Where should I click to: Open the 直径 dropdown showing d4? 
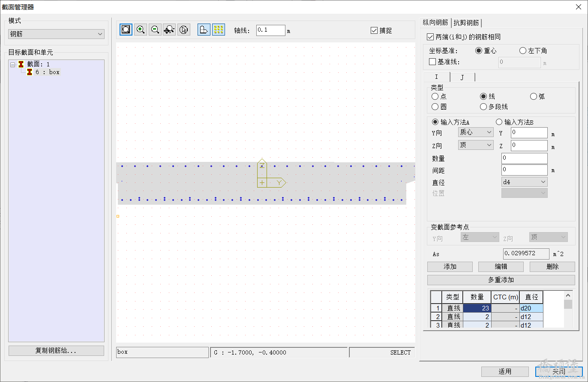[x=525, y=182]
